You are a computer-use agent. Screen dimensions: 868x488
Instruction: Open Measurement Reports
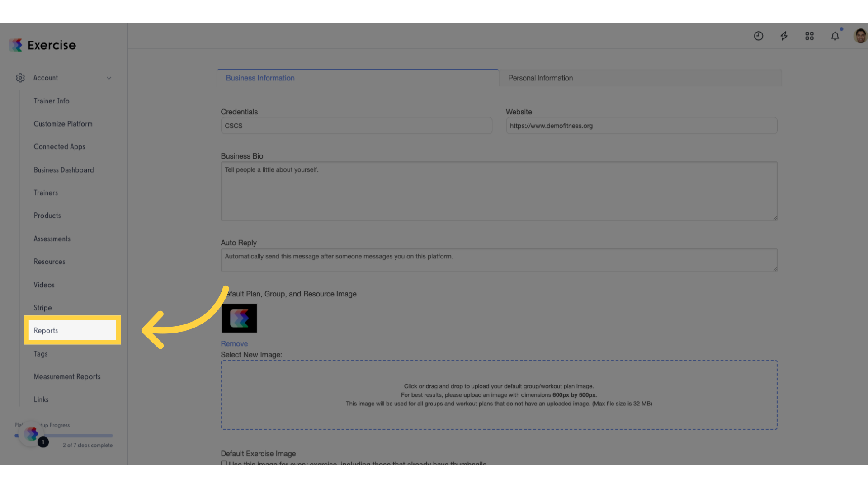tap(67, 376)
